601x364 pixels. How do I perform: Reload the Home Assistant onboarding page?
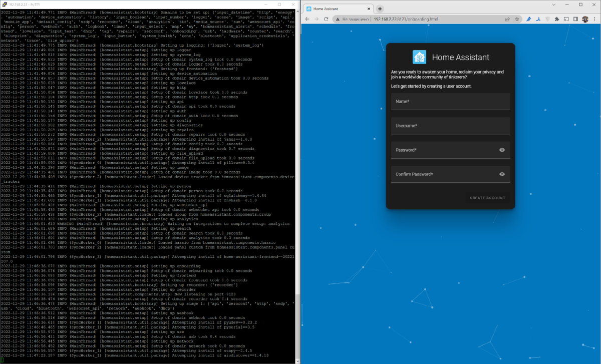(326, 19)
